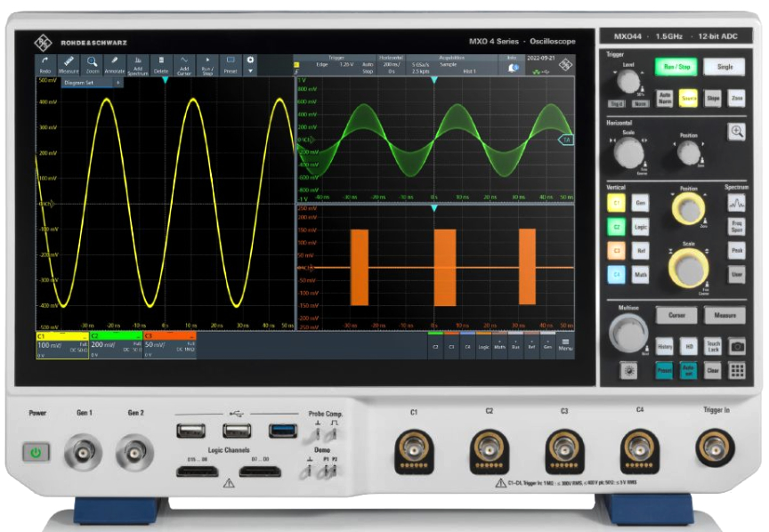
Task: Toggle the green power button
Action: (x=36, y=452)
